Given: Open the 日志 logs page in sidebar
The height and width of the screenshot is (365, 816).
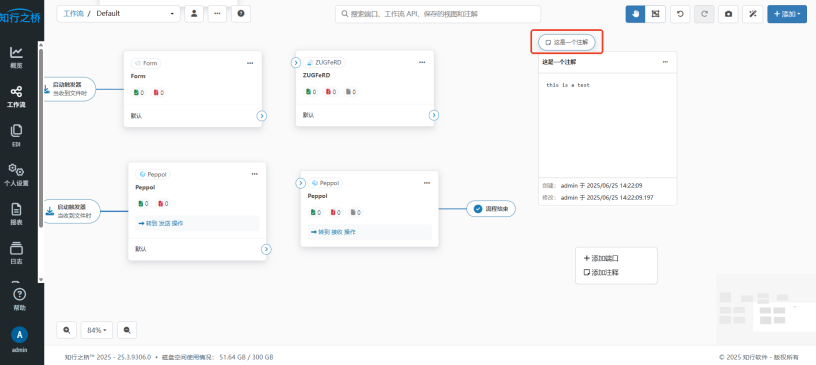Looking at the screenshot, I should click(x=17, y=254).
